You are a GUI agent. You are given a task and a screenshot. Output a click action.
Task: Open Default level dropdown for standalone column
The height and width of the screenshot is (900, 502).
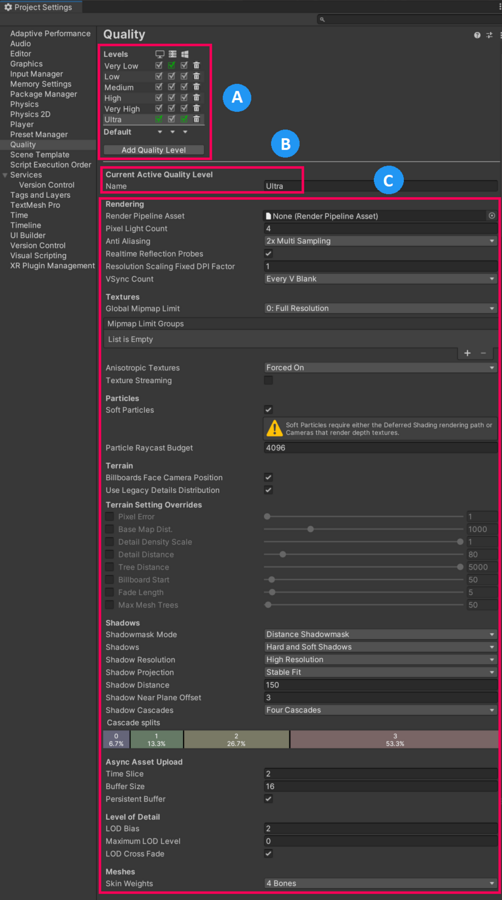tap(159, 132)
